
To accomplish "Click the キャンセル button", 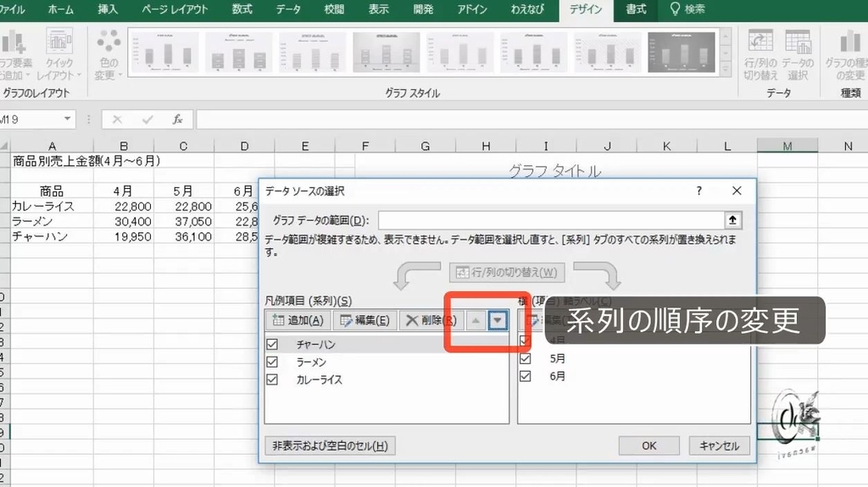I will (719, 445).
